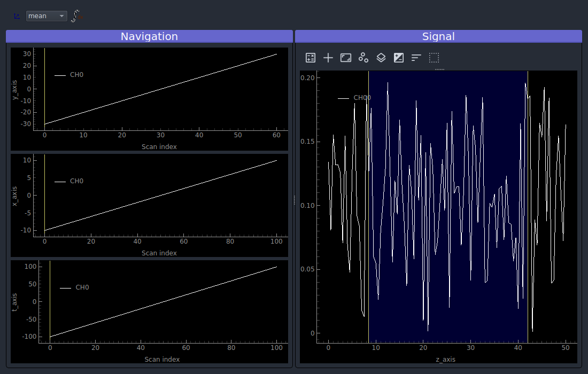Click the CH00 legend in Signal plot
The height and width of the screenshot is (374, 588).
click(354, 98)
